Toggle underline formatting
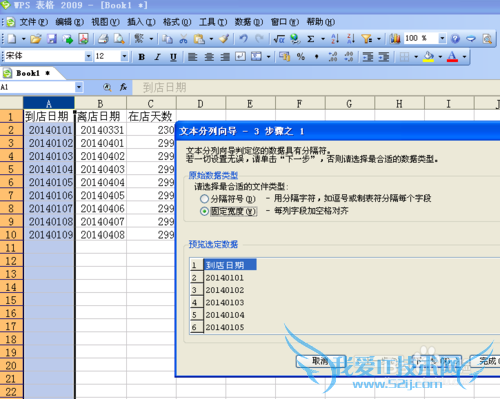The image size is (500, 399). [x=173, y=57]
